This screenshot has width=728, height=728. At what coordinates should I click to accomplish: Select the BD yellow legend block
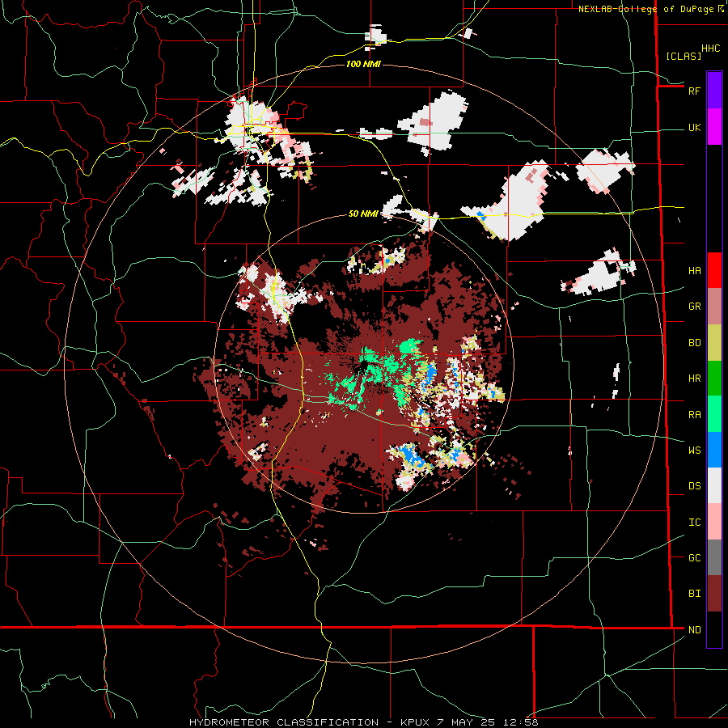(714, 343)
